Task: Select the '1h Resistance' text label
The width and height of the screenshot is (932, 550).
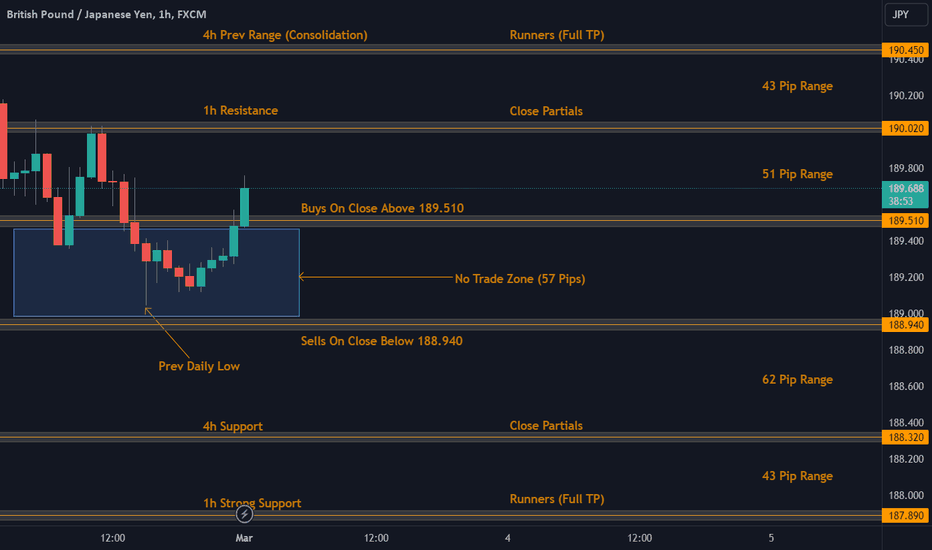Action: point(241,111)
